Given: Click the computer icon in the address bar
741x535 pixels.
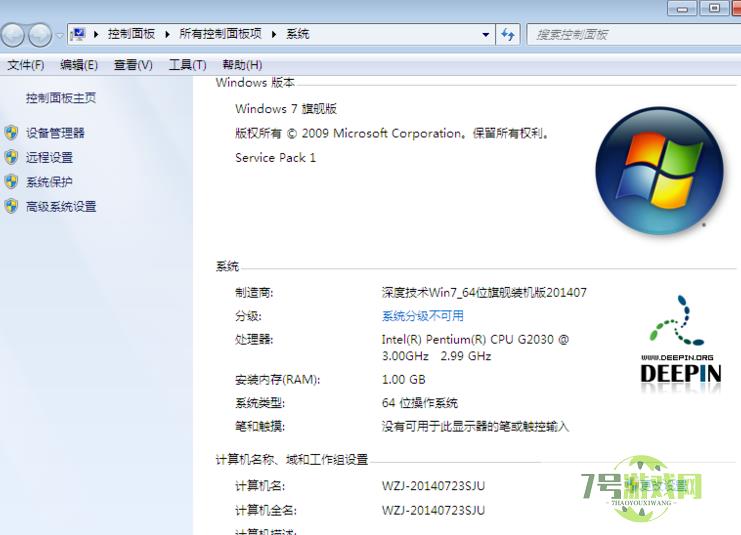Looking at the screenshot, I should [78, 34].
